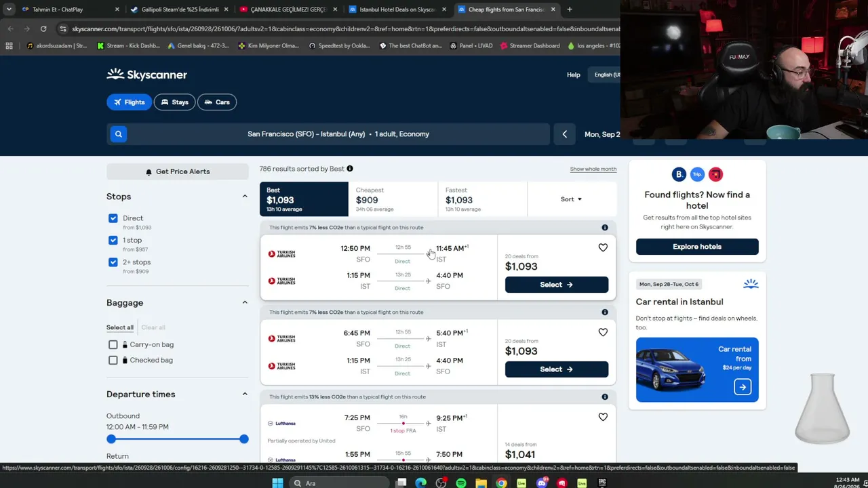Open Discord from the taskbar
This screenshot has width=868, height=488.
(x=542, y=483)
